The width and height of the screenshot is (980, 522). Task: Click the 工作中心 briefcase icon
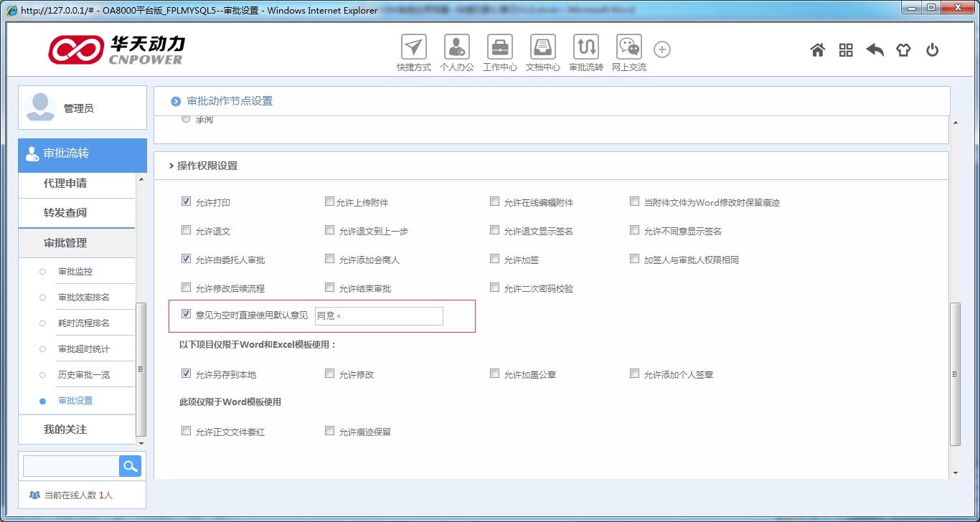pos(499,47)
